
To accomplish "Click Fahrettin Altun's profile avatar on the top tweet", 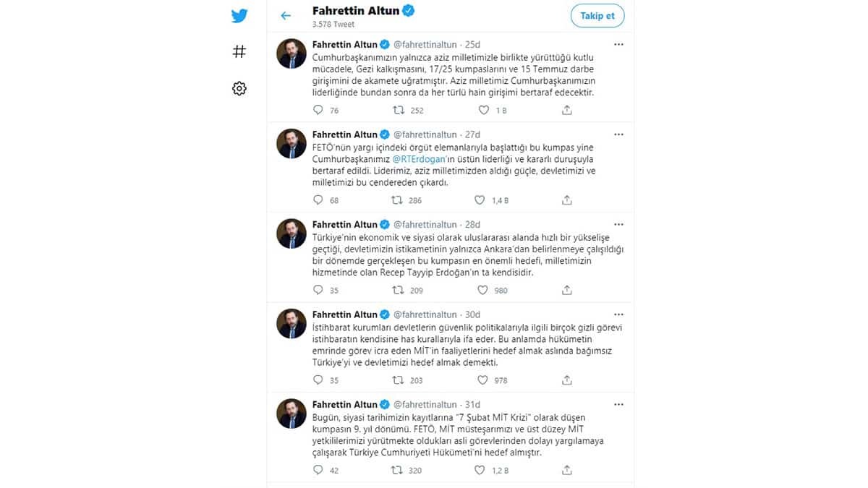I will [x=290, y=53].
